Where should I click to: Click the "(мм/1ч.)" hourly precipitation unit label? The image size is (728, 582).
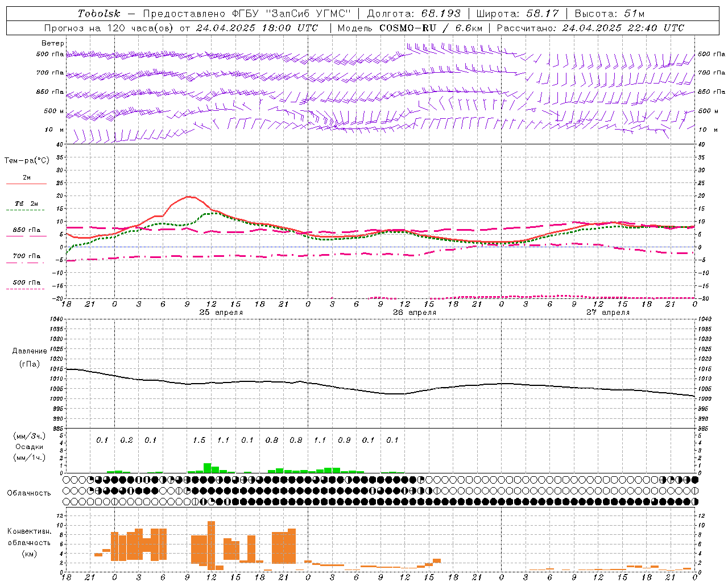pyautogui.click(x=30, y=458)
